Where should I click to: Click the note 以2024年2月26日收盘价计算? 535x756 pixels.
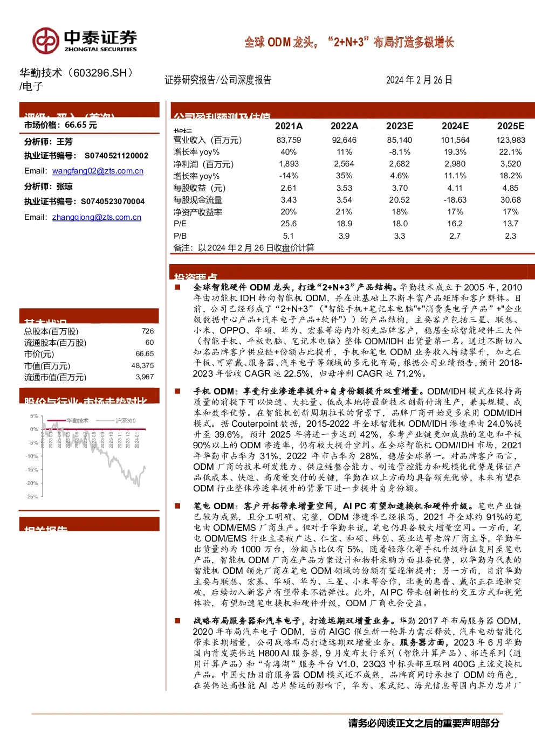(x=256, y=248)
